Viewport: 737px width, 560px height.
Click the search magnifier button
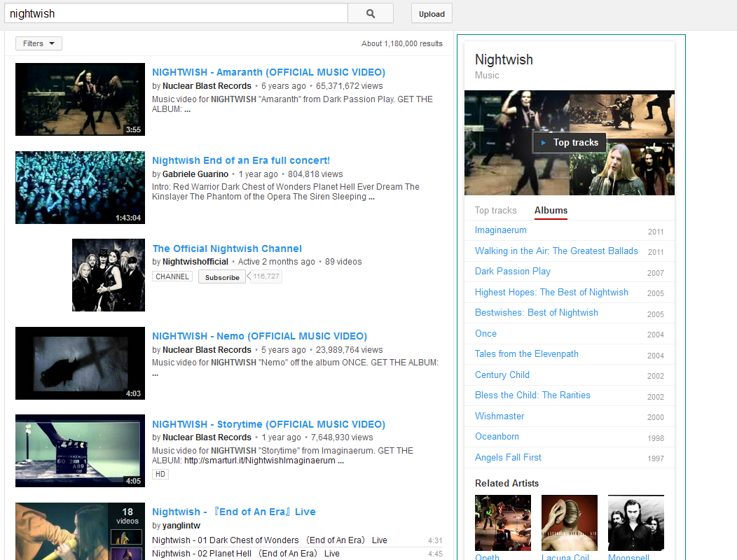coord(371,13)
